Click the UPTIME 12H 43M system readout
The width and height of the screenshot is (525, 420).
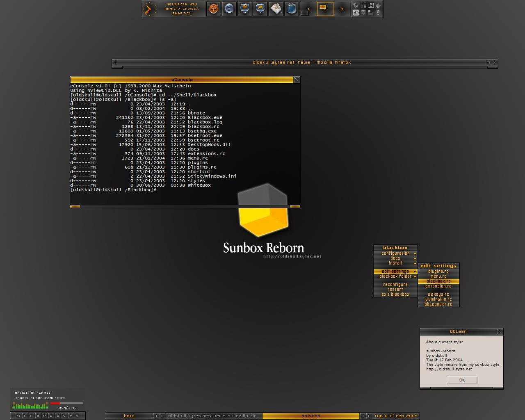pyautogui.click(x=183, y=4)
